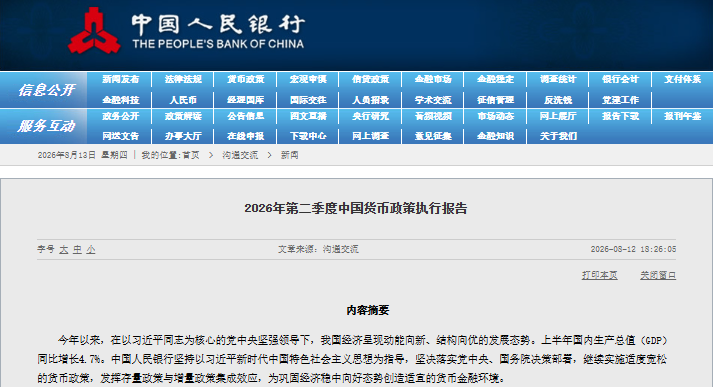The height and width of the screenshot is (387, 716).
Task: Open 央行研究 under 服务互动
Action: pos(370,116)
